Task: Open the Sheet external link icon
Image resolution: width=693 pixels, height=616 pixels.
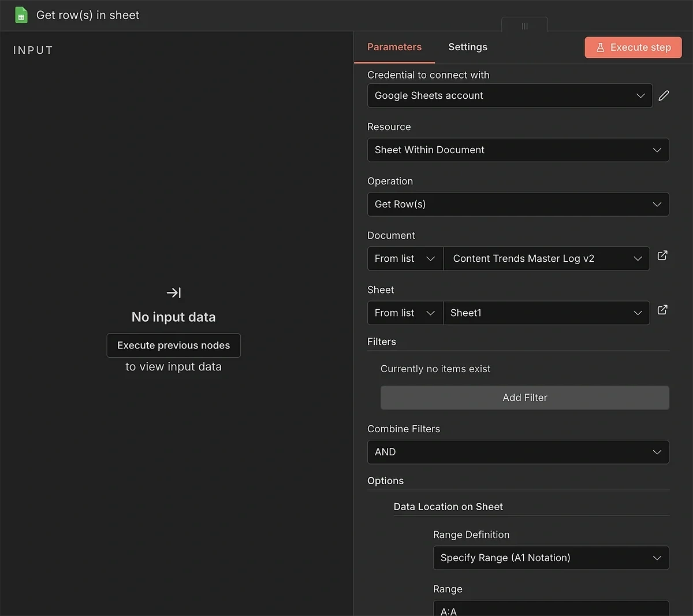Action: (662, 310)
